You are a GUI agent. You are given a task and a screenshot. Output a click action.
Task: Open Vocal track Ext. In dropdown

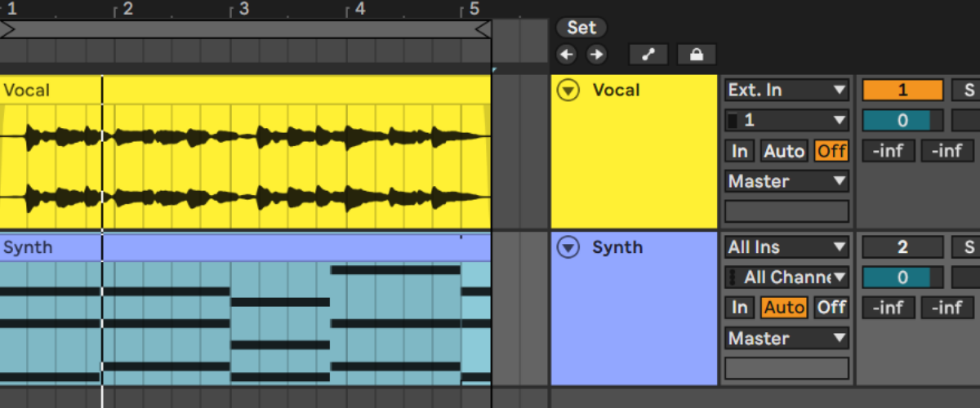click(787, 90)
